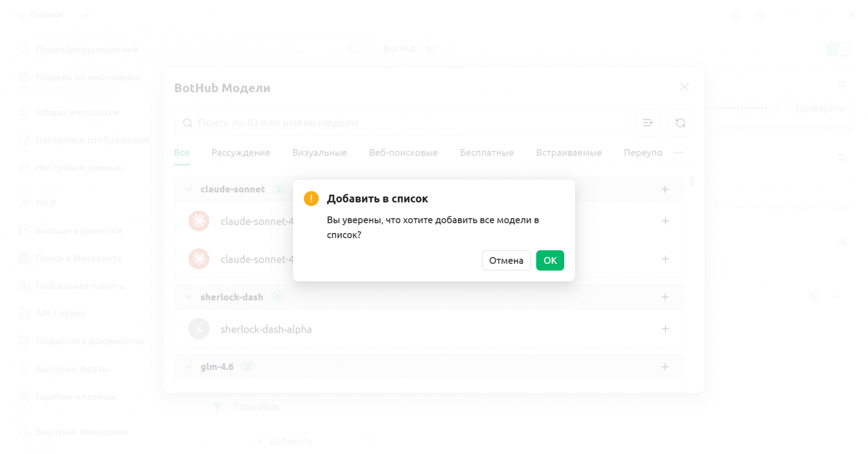Close the BotHub Модели modal
Viewport: 868px width, 454px height.
coord(684,87)
